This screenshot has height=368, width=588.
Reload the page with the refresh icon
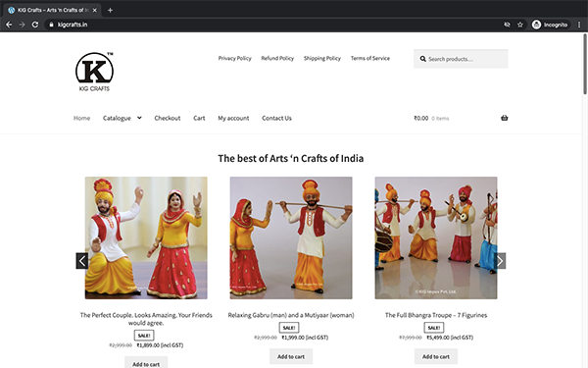point(35,25)
